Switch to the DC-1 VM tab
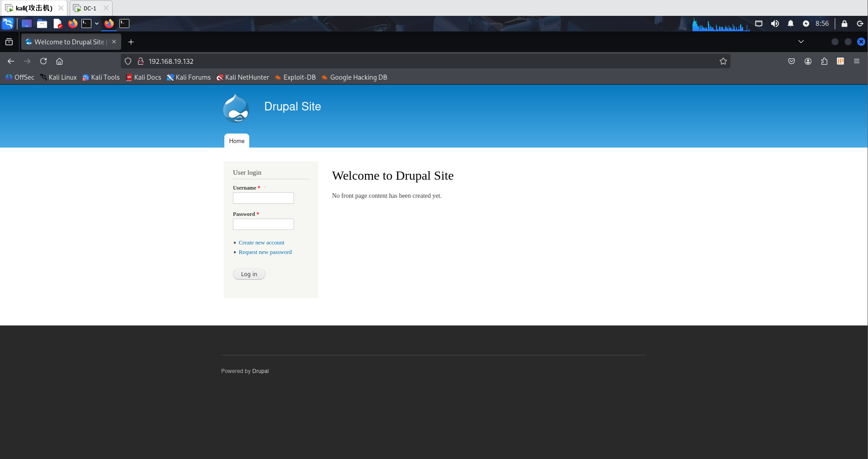 pyautogui.click(x=90, y=8)
